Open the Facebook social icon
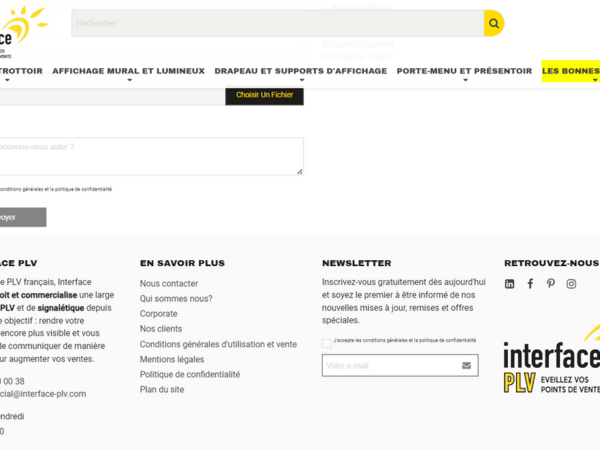The width and height of the screenshot is (600, 450). (530, 284)
